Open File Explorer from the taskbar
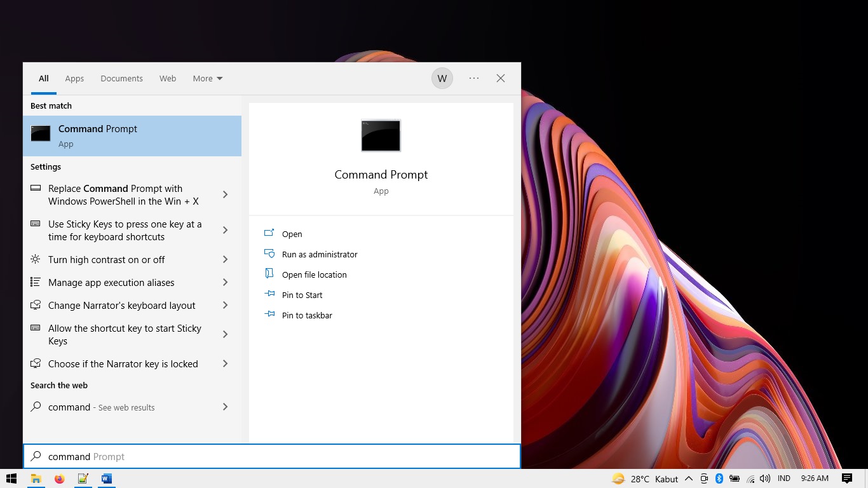The width and height of the screenshot is (868, 488). (36, 478)
